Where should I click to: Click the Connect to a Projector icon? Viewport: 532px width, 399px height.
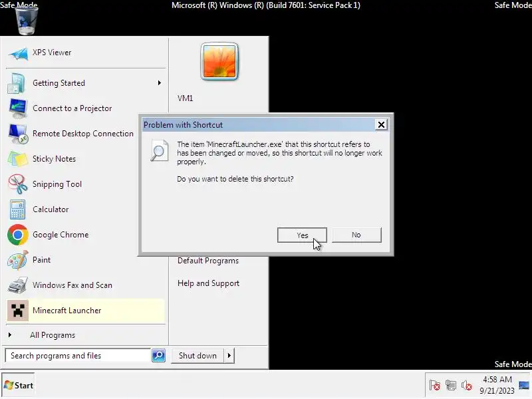click(x=18, y=108)
